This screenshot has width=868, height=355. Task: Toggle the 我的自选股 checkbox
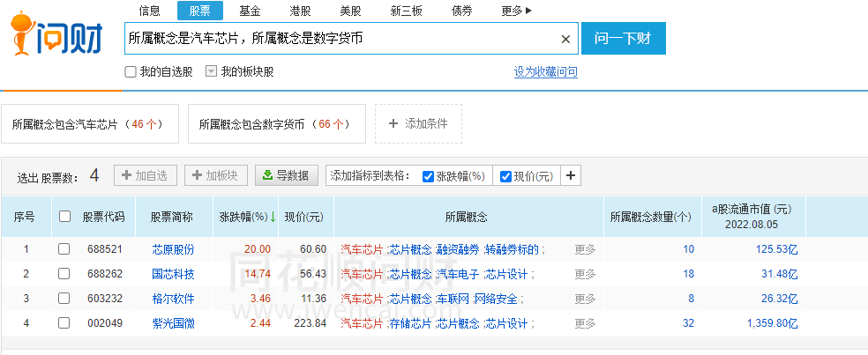tap(131, 72)
